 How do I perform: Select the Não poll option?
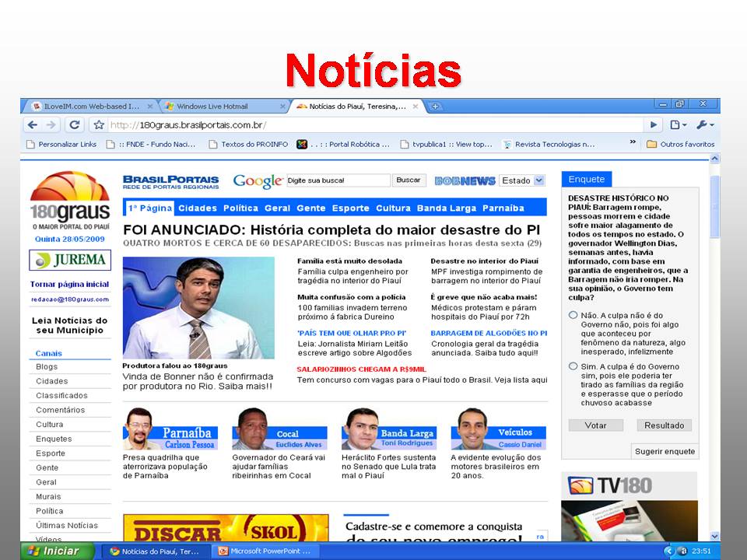pyautogui.click(x=573, y=315)
